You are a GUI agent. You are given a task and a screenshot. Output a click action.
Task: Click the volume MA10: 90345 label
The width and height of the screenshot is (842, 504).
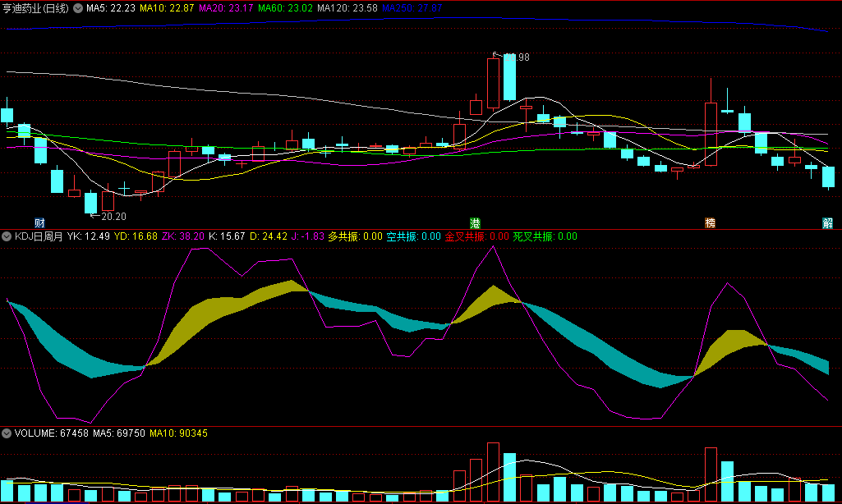[178, 433]
